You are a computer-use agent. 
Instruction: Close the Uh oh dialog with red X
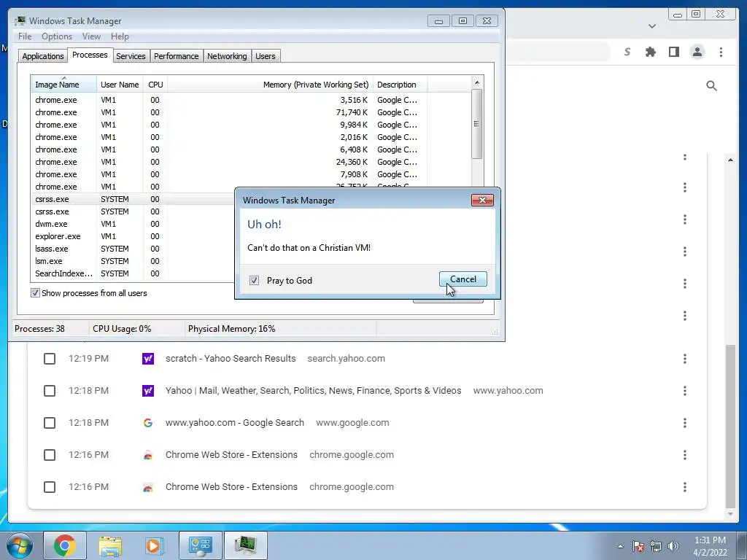pyautogui.click(x=482, y=200)
